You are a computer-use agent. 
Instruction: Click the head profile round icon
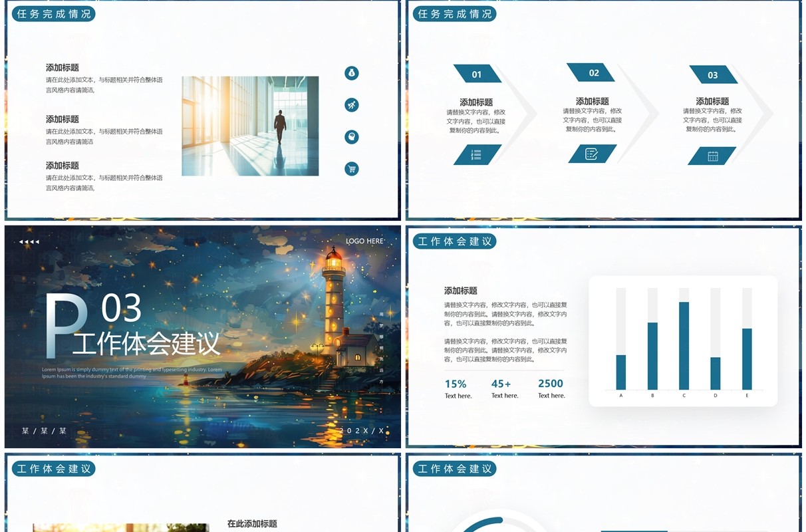[x=352, y=137]
